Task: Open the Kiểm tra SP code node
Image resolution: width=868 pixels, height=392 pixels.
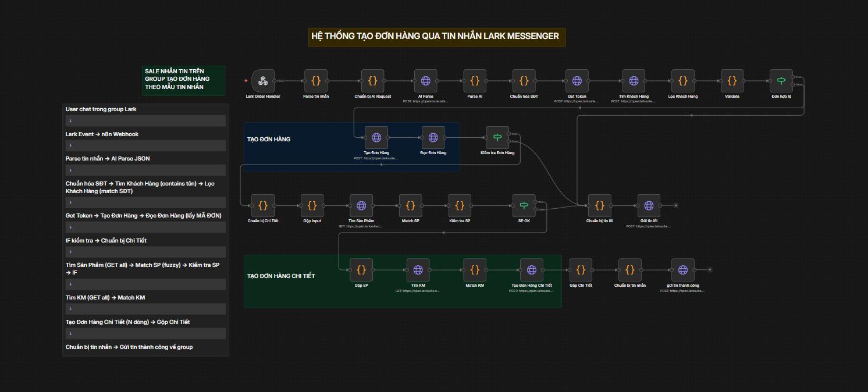Action: (x=460, y=206)
